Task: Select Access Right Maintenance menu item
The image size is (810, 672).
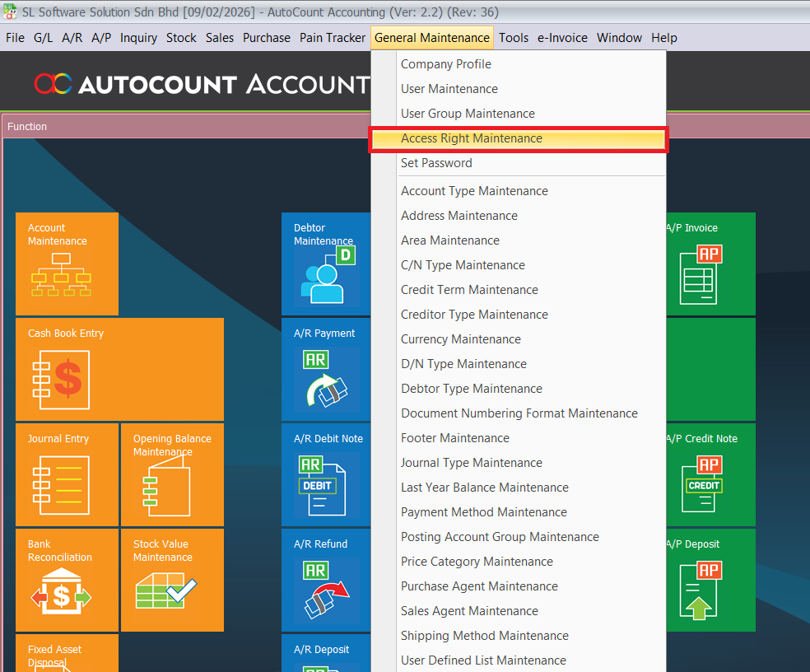Action: click(x=471, y=138)
